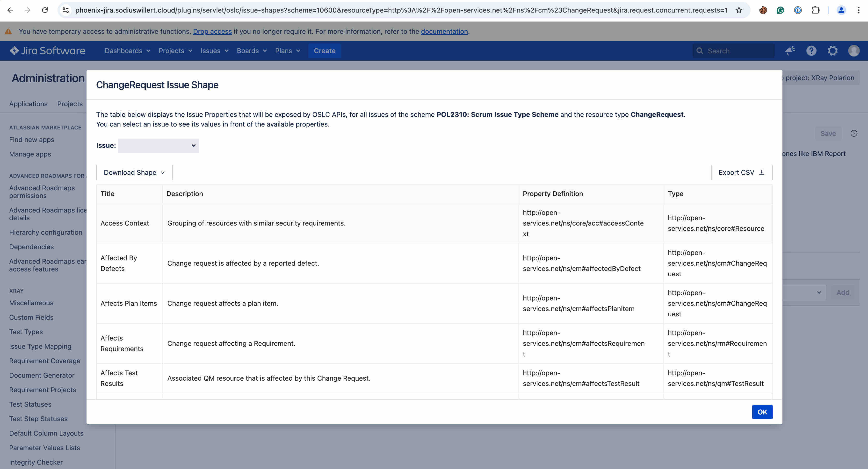Open the Issues menu
The height and width of the screenshot is (469, 868).
click(x=214, y=51)
